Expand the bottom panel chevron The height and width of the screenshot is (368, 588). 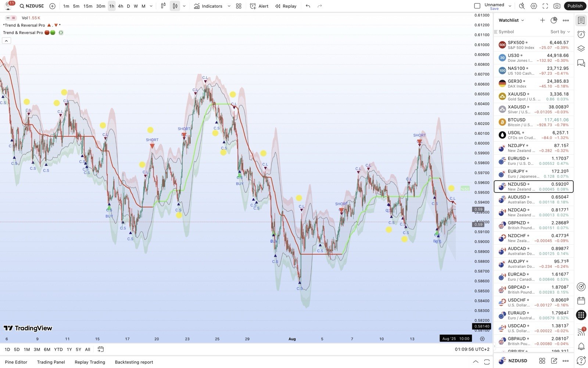pos(476,362)
